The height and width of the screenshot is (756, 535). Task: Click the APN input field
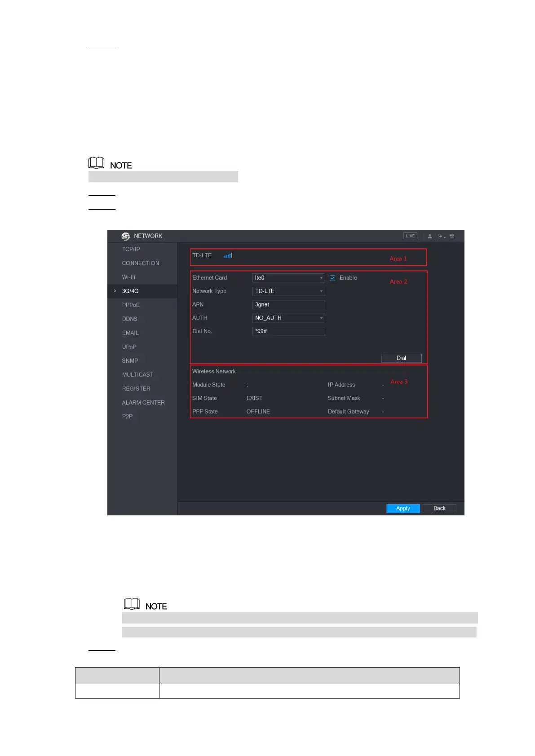[289, 305]
